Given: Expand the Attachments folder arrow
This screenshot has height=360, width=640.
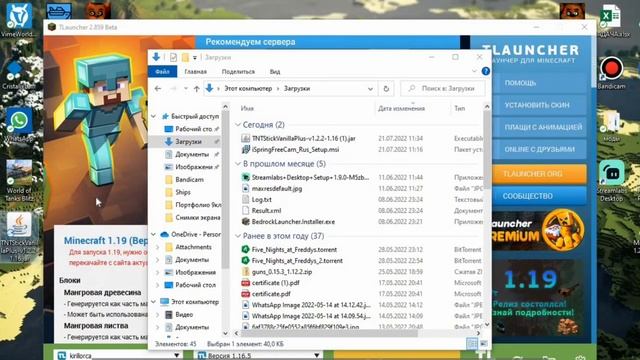Looking at the screenshot, I should point(158,247).
